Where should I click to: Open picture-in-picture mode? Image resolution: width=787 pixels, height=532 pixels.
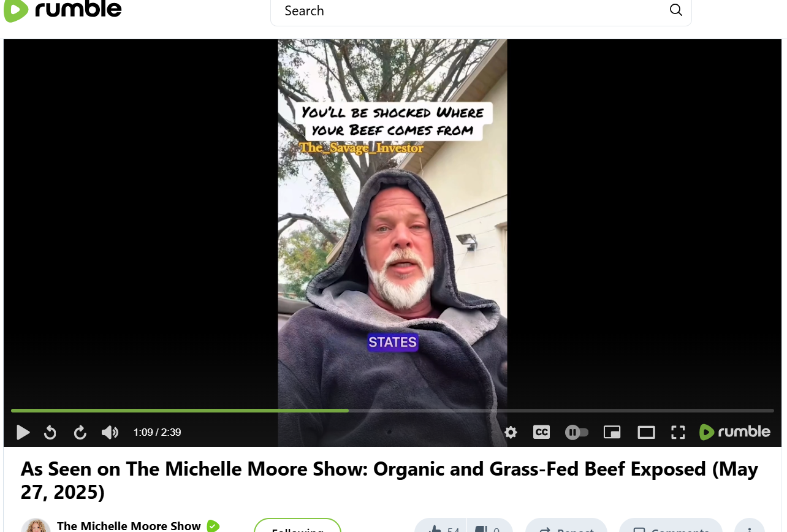click(x=612, y=432)
